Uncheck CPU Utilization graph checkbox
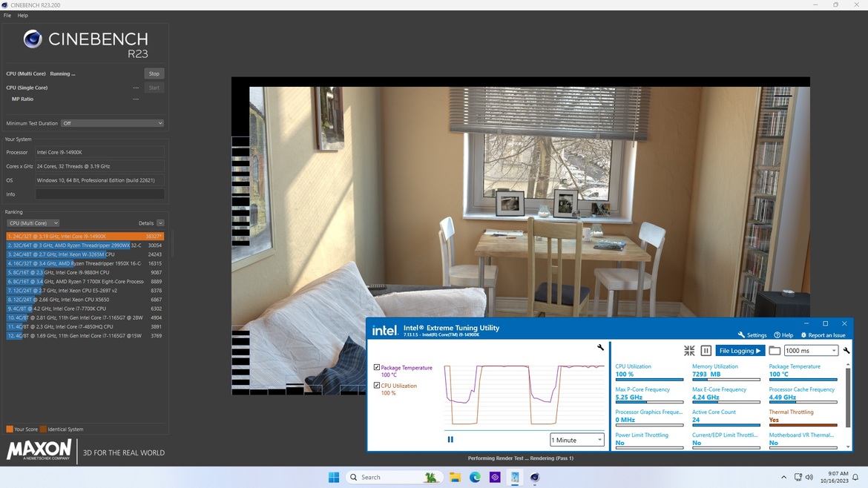The image size is (868, 488). [x=377, y=385]
